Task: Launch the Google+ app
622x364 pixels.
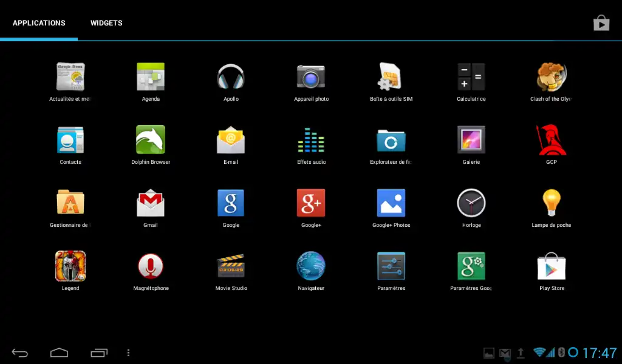Action: point(311,203)
